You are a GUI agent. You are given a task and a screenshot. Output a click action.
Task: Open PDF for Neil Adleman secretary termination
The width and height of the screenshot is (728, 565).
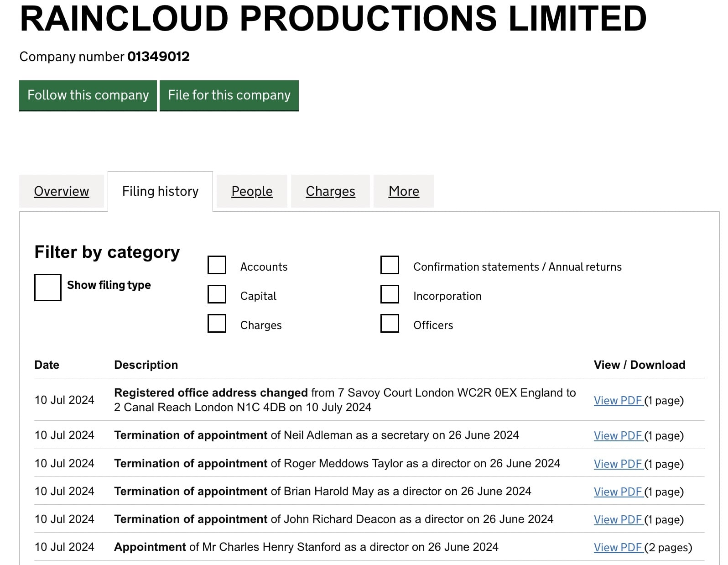(618, 436)
